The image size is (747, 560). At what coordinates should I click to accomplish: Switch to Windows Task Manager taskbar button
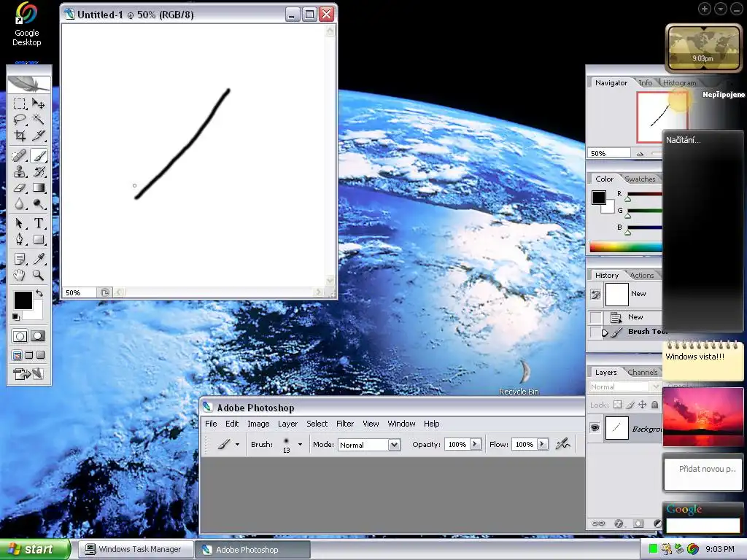pyautogui.click(x=136, y=550)
